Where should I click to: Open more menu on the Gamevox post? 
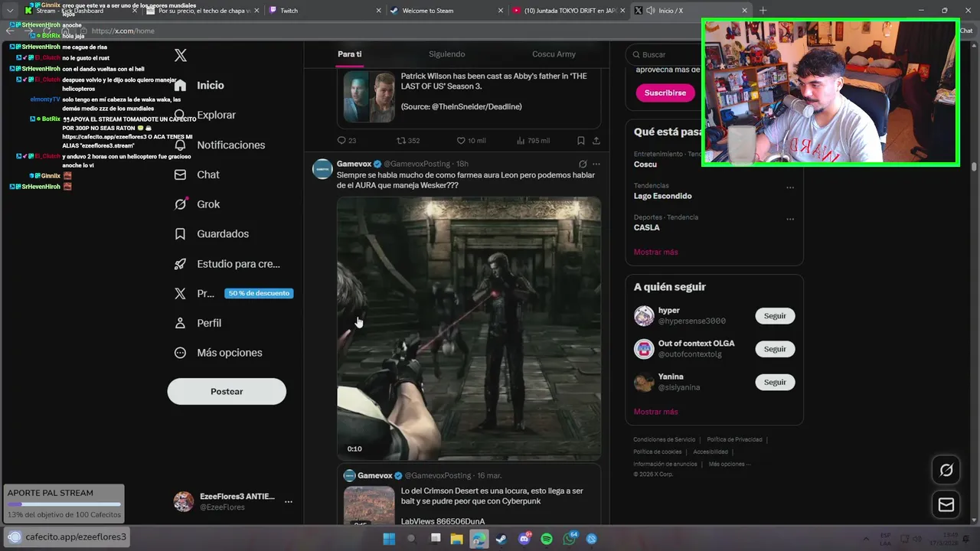click(596, 164)
